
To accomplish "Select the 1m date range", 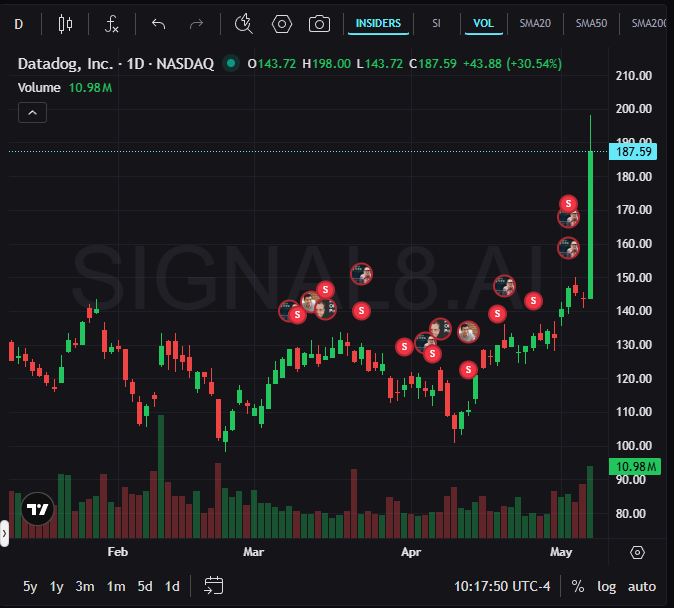I will [116, 586].
